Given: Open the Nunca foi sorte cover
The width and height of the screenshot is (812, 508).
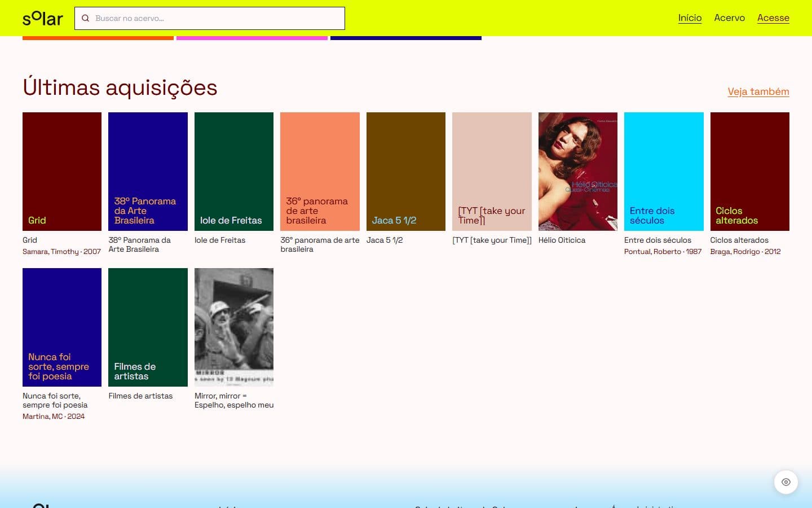Looking at the screenshot, I should 62,327.
